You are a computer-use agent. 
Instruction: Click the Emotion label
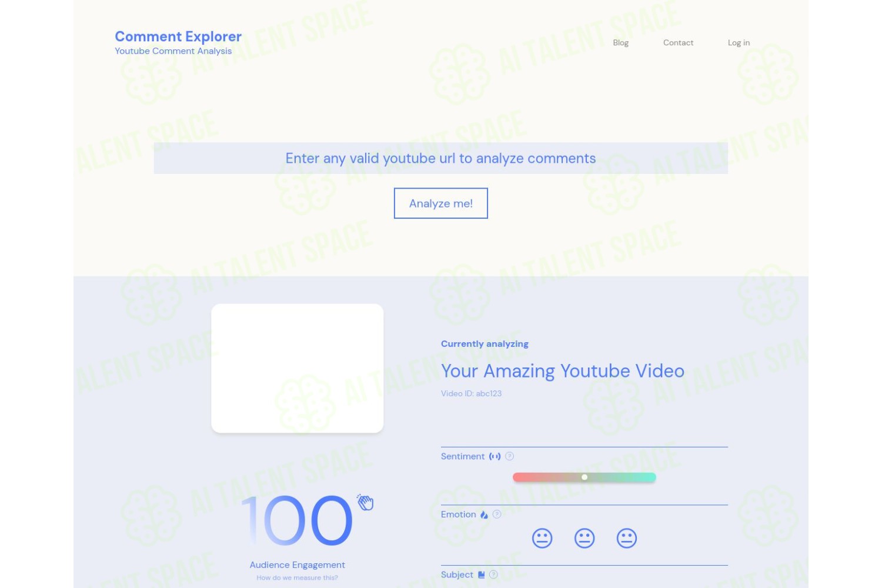(459, 514)
